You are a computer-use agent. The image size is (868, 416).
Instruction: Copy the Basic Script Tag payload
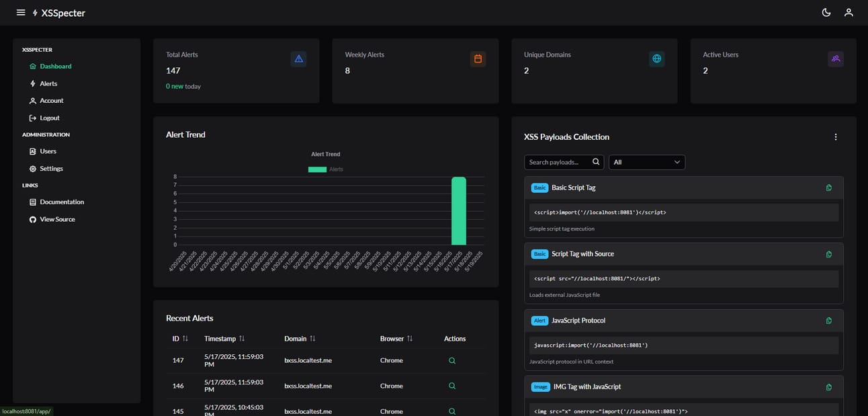pyautogui.click(x=829, y=188)
